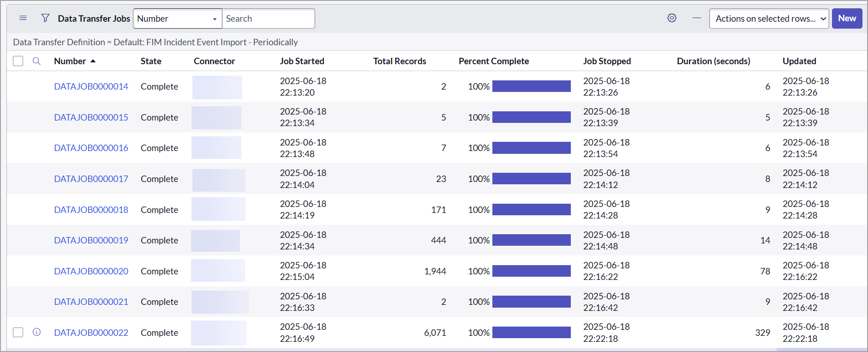
Task: Open the Number search field dropdown
Action: click(x=177, y=19)
